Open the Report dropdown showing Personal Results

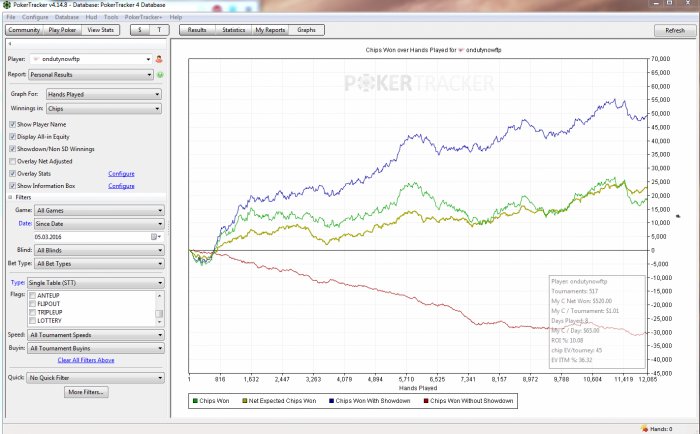[x=91, y=75]
